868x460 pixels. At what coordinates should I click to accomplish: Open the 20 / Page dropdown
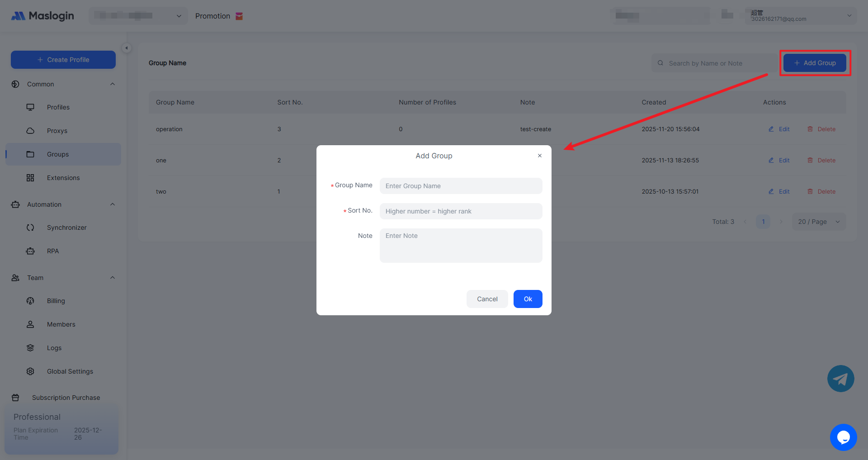point(819,222)
